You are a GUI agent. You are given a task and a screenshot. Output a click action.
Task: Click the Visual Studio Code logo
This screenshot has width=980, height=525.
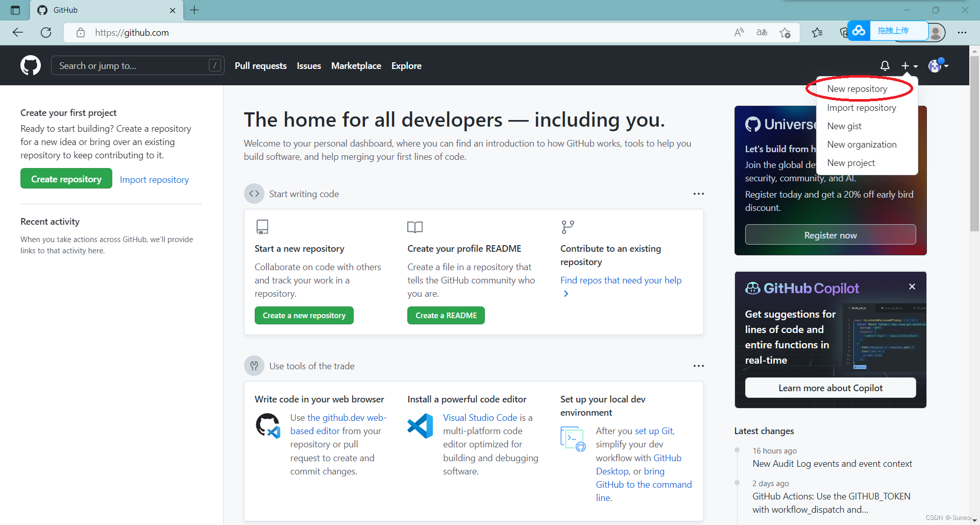(x=421, y=426)
